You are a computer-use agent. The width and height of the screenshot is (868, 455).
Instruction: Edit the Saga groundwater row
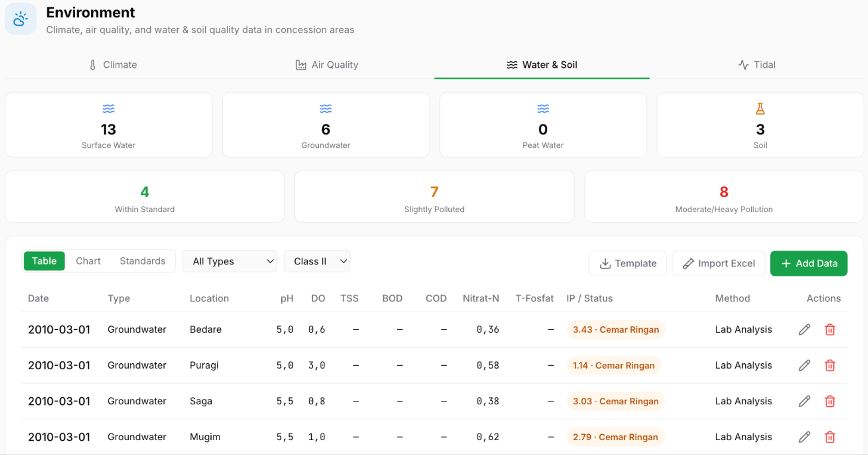[804, 401]
